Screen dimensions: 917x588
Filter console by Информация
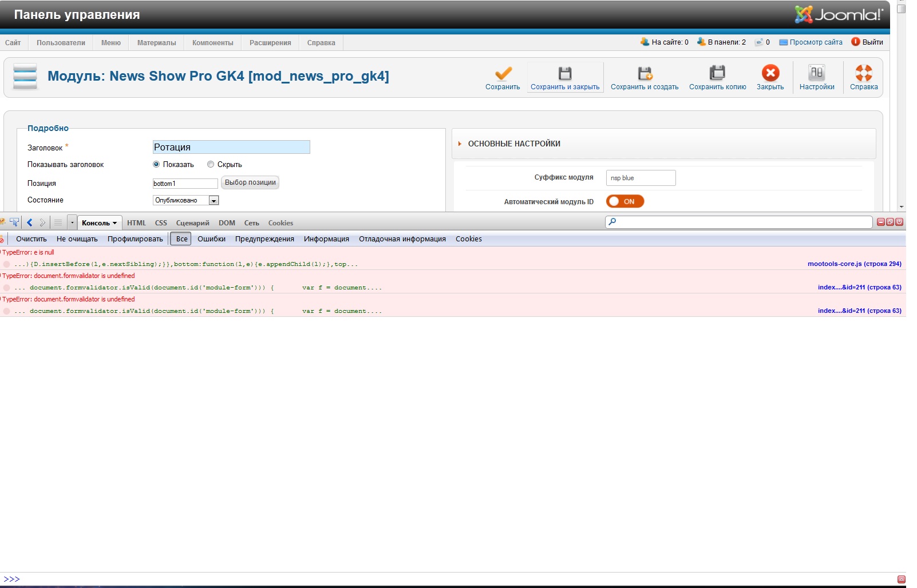pyautogui.click(x=326, y=239)
